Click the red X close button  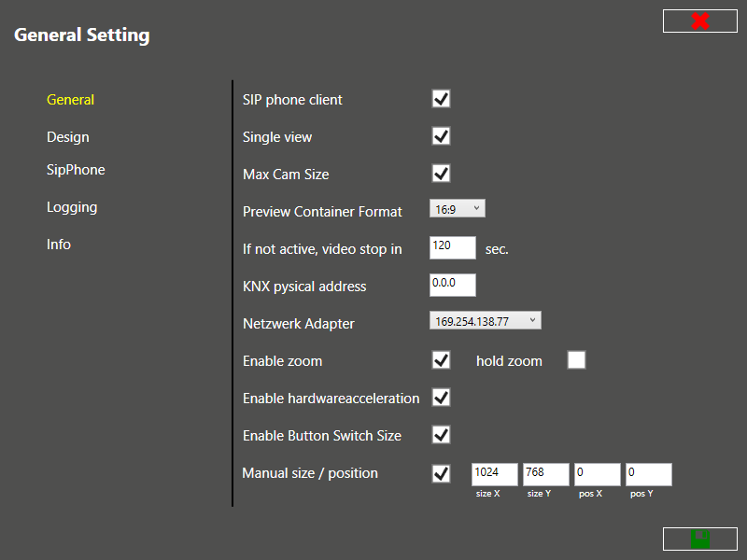pyautogui.click(x=699, y=21)
